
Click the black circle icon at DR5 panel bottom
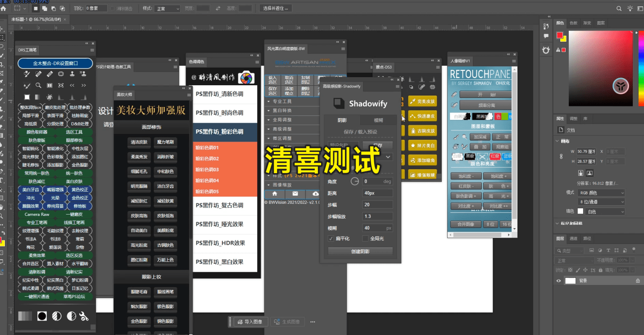(42, 316)
